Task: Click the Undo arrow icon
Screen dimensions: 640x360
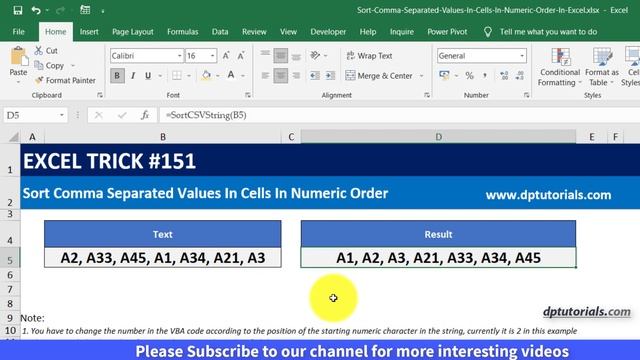Action: coord(36,10)
